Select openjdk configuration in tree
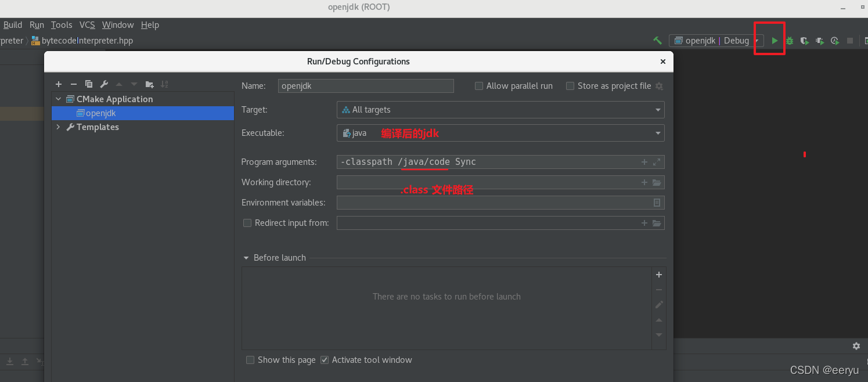The width and height of the screenshot is (868, 382). pos(143,113)
